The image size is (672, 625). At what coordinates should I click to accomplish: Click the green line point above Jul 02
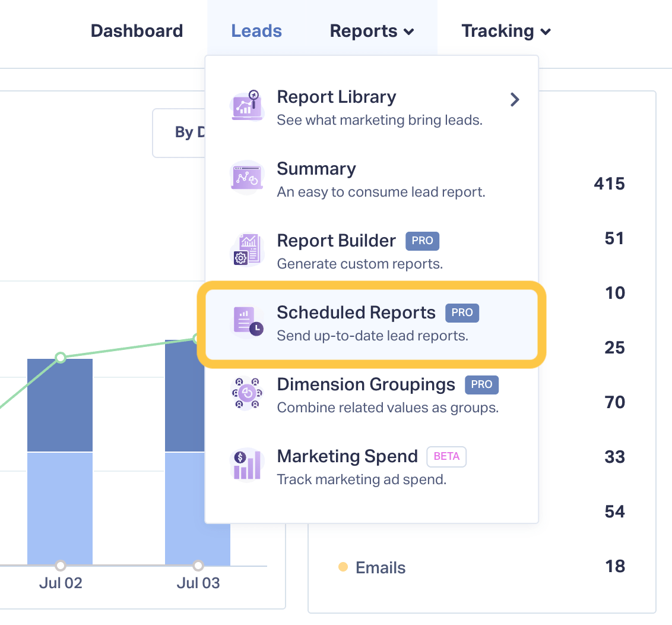coord(61,357)
